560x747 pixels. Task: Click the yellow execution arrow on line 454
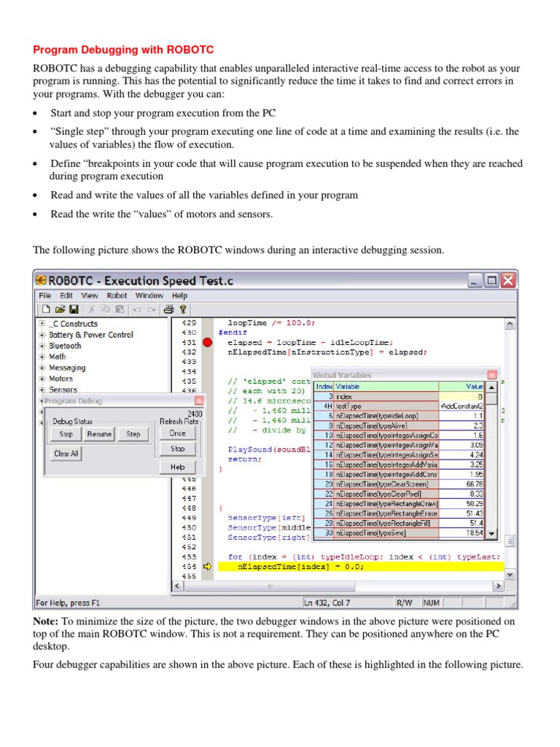[207, 566]
